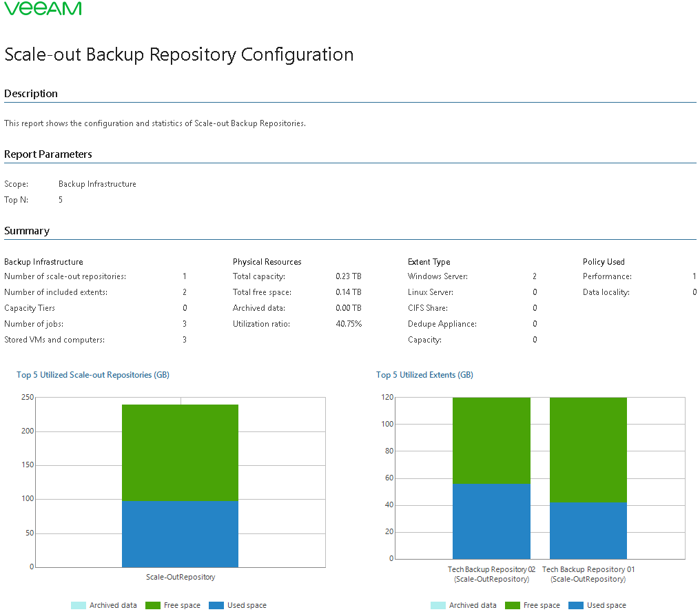700x612 pixels.
Task: Click the Used space swatch in the Extents chart legend
Action: pos(576,605)
